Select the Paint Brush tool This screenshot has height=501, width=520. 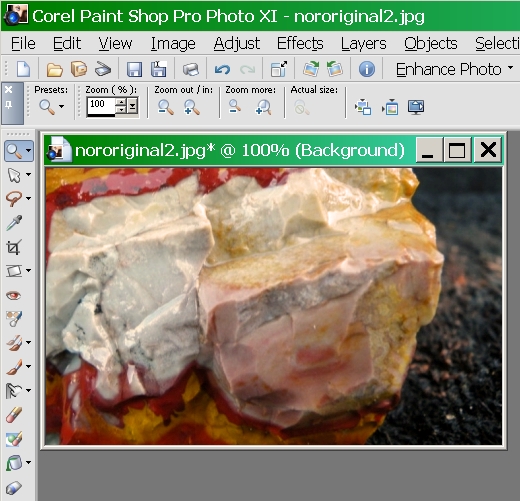pyautogui.click(x=14, y=367)
